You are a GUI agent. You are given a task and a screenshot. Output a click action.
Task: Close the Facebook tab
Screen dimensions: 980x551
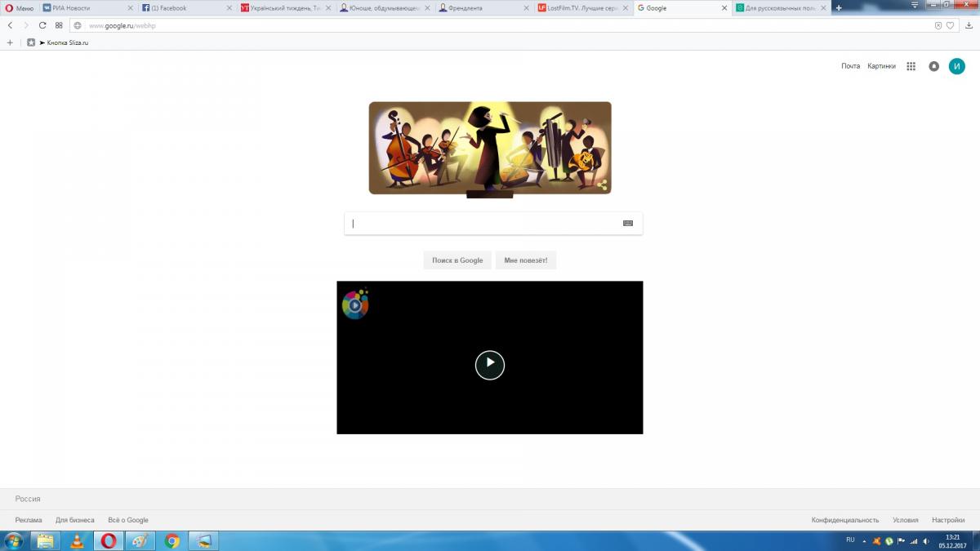(229, 8)
